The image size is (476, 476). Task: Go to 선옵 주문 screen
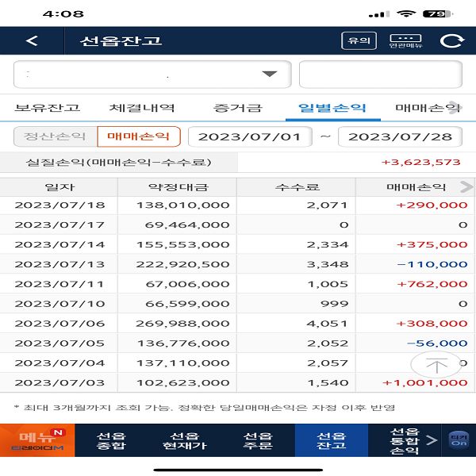(258, 440)
